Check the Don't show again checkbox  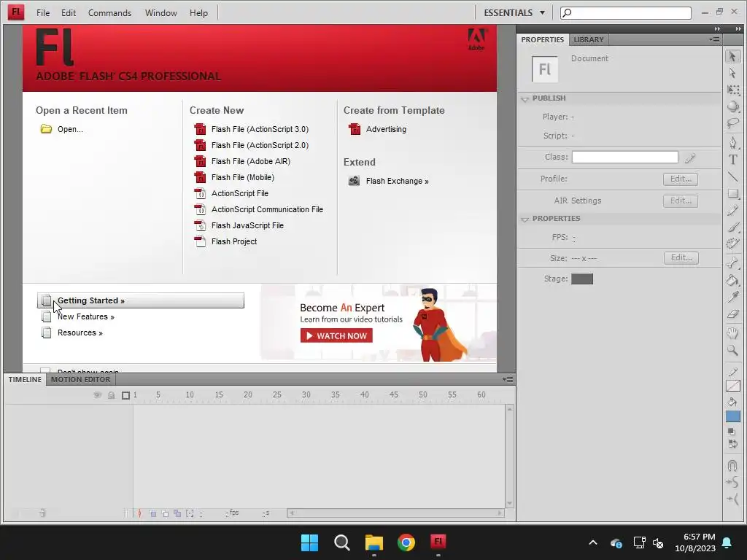[x=45, y=370]
